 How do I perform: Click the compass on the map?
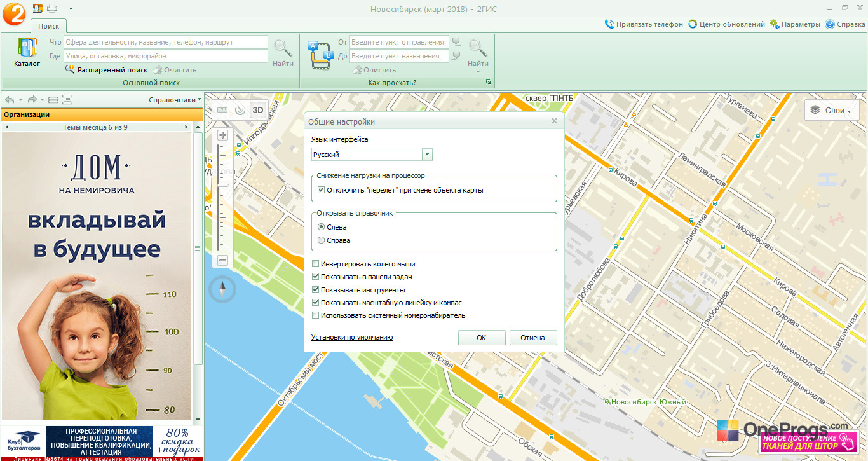point(223,290)
